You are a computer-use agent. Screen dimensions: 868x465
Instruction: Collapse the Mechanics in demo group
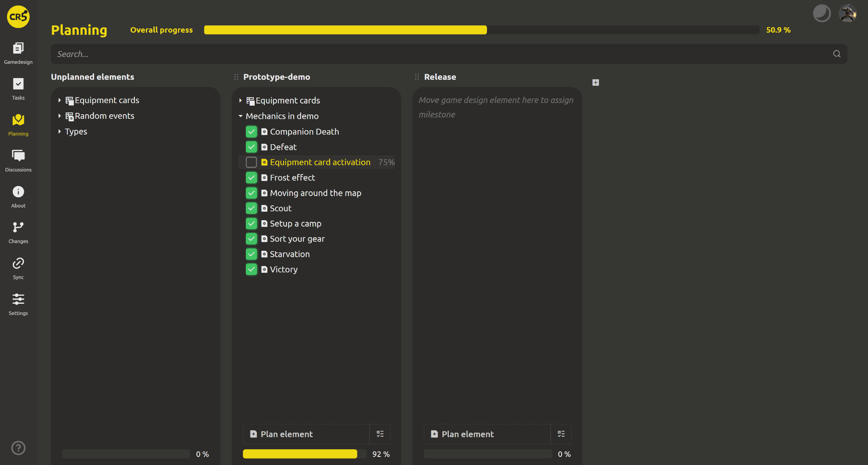[x=240, y=116]
